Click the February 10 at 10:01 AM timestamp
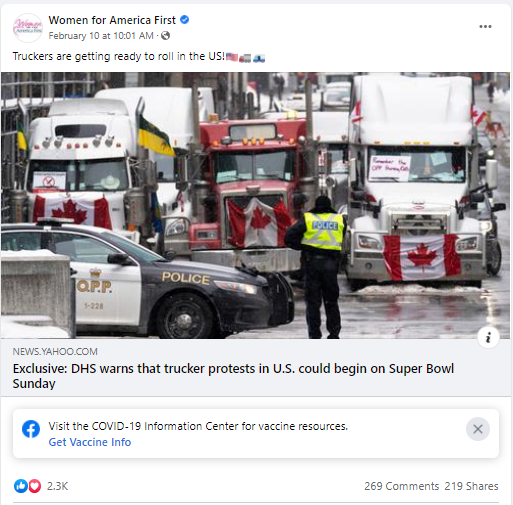 (x=101, y=36)
